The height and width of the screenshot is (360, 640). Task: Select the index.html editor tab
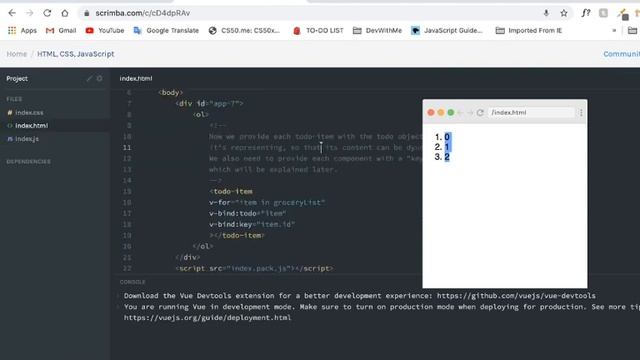136,78
